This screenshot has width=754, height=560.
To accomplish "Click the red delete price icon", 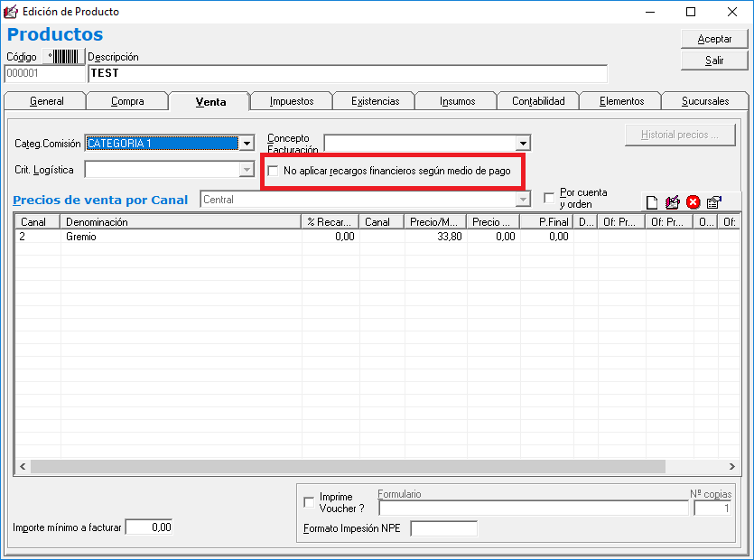I will pyautogui.click(x=693, y=202).
